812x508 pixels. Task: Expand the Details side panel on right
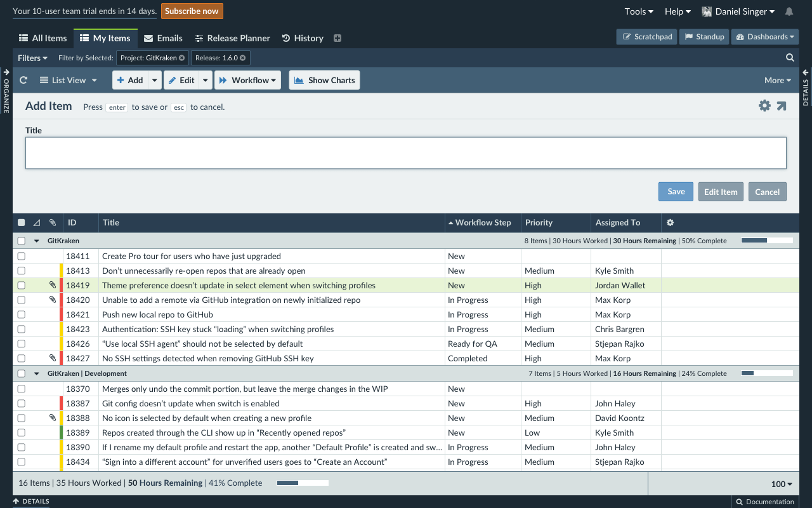[806, 87]
